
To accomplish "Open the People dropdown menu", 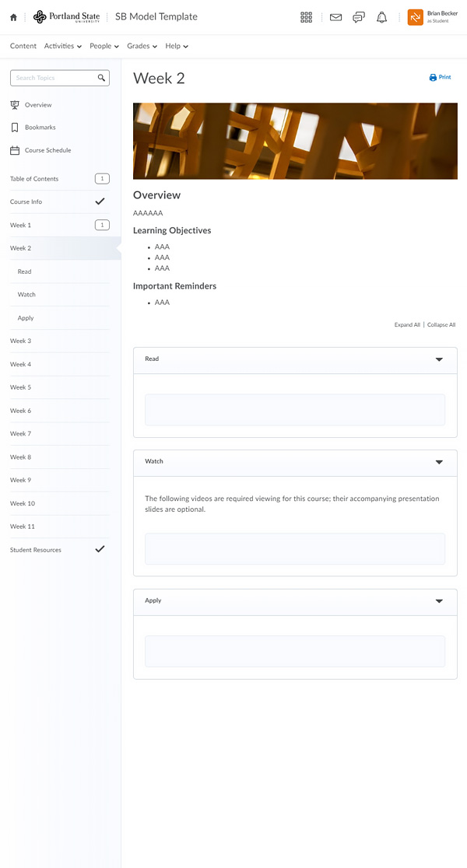I will pos(104,46).
